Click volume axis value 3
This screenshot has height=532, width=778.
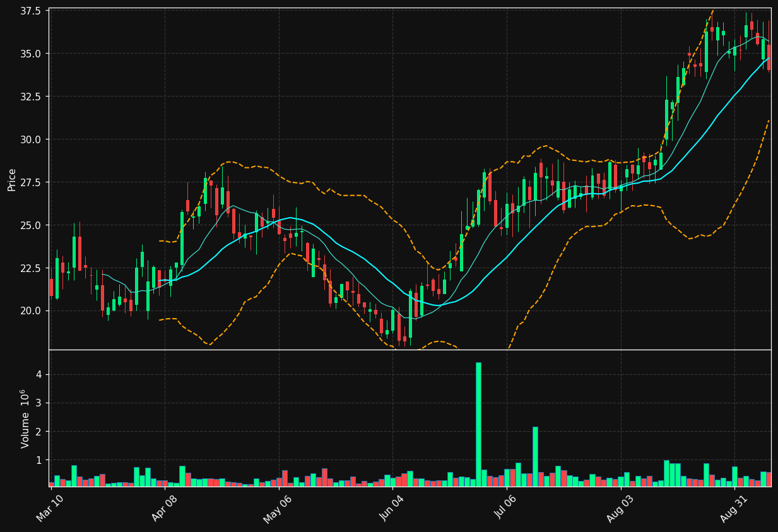pos(38,403)
